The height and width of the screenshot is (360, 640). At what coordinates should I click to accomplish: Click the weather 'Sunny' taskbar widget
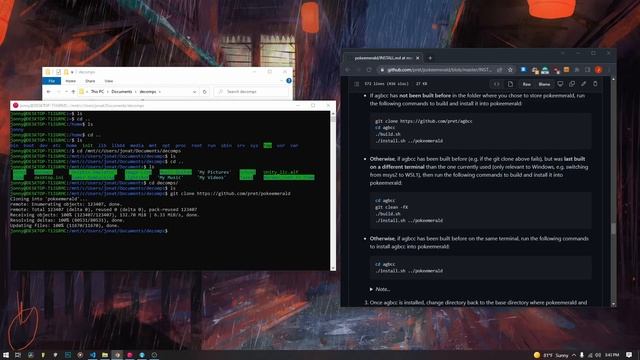click(551, 355)
